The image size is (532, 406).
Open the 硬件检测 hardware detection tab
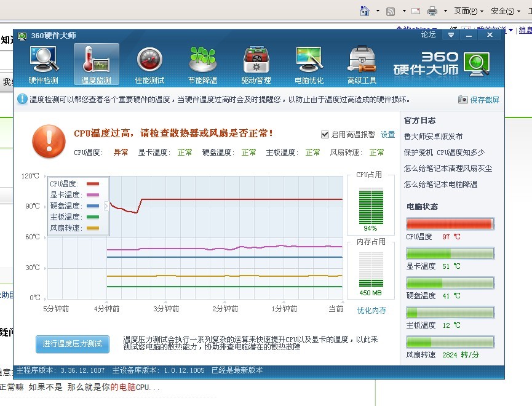(x=44, y=65)
